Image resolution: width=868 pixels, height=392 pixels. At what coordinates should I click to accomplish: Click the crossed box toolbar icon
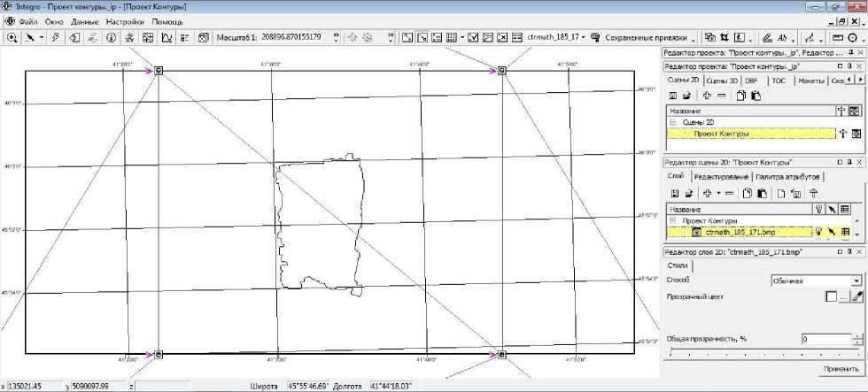(x=503, y=37)
